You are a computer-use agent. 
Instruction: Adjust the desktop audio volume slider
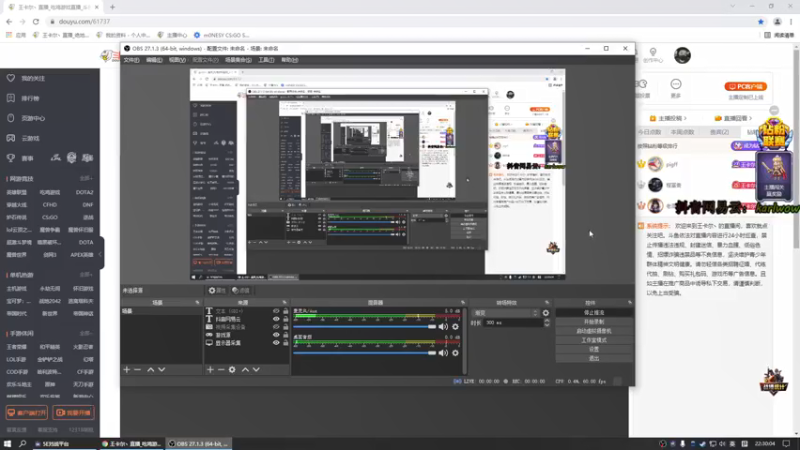pyautogui.click(x=365, y=353)
